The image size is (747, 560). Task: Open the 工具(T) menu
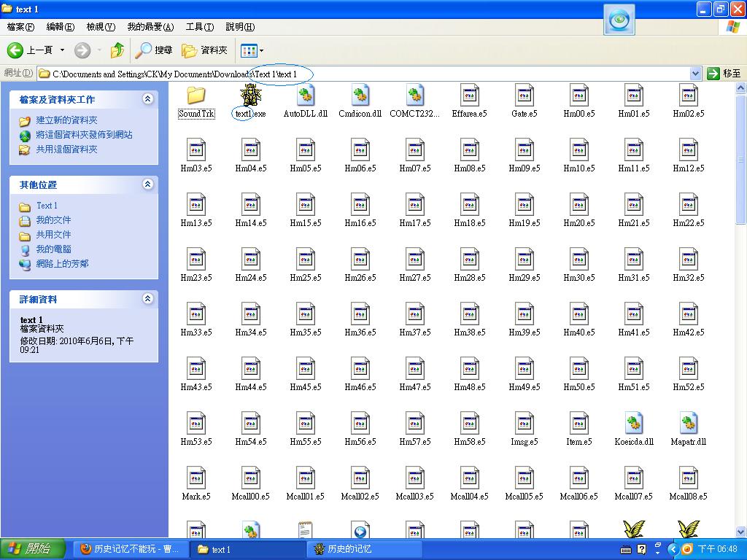199,27
